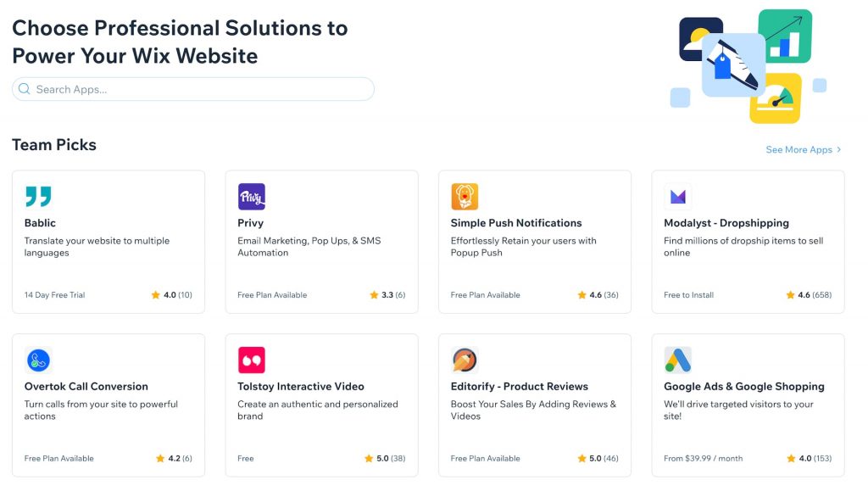Screen dimensions: 868x497
Task: Click the purple Privy app icon
Action: click(251, 197)
